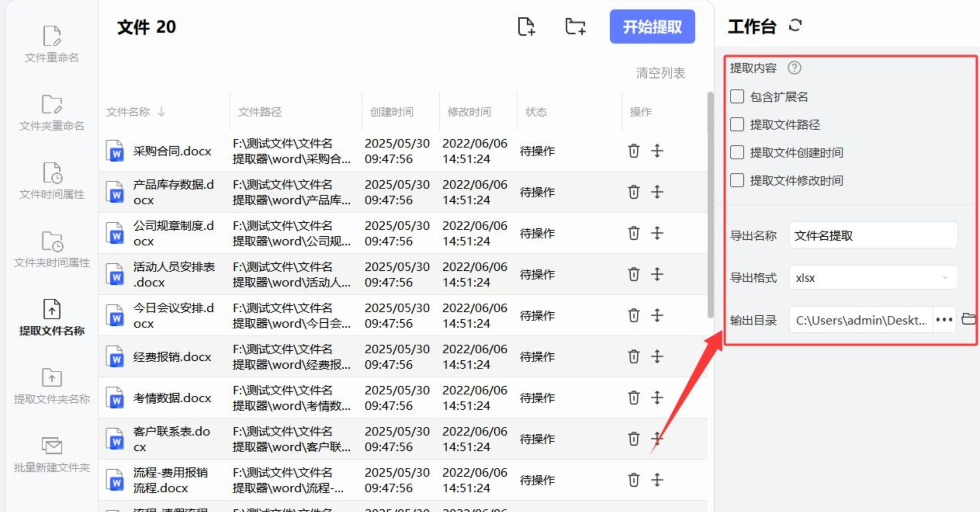Image resolution: width=980 pixels, height=512 pixels.
Task: Click move icon on 经费报销.docx row
Action: [x=657, y=356]
